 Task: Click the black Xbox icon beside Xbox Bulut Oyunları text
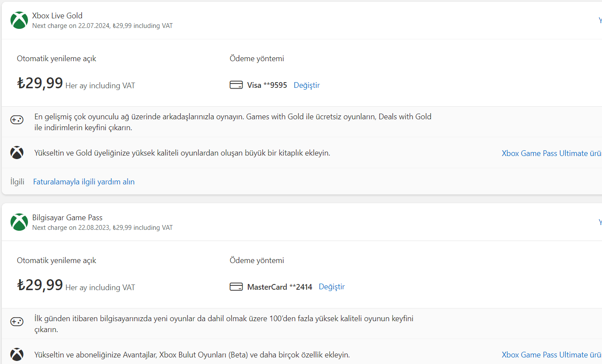[17, 354]
